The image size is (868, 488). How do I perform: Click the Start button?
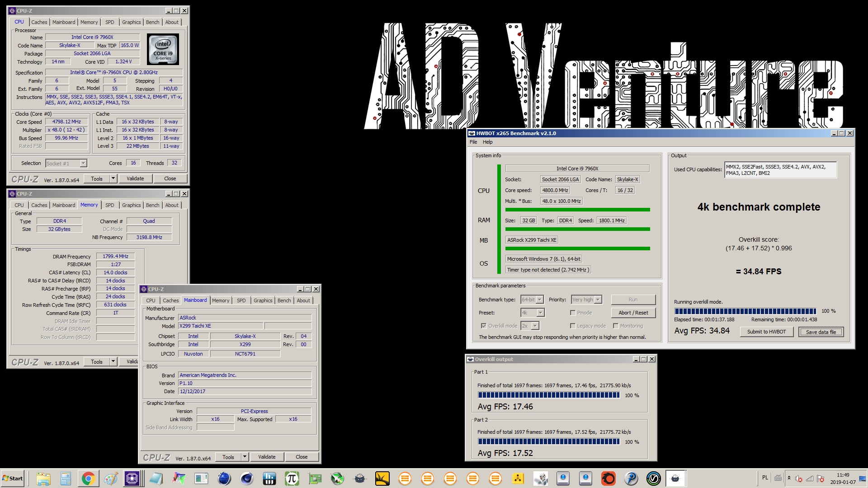point(13,479)
